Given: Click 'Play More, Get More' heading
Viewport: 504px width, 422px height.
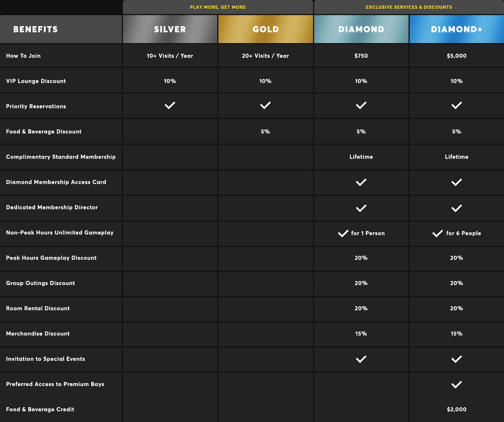Looking at the screenshot, I should coord(218,7).
